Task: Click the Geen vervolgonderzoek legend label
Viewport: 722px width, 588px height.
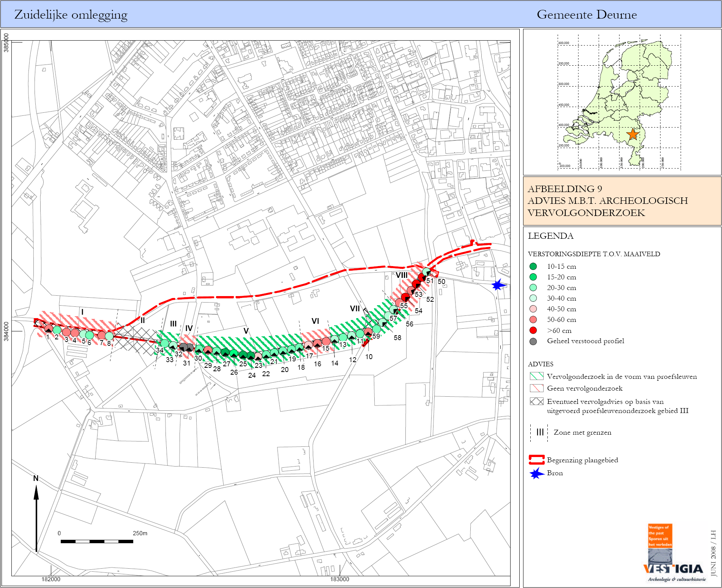Action: click(585, 388)
